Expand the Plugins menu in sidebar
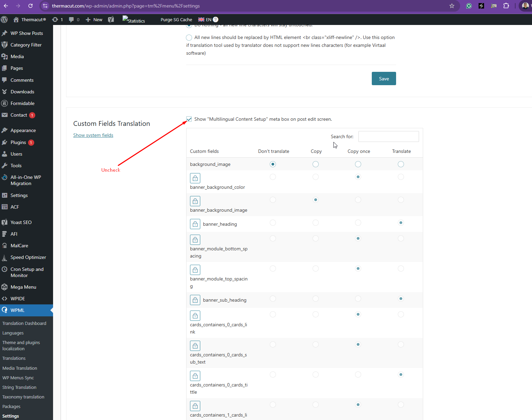532x420 pixels. coord(18,142)
